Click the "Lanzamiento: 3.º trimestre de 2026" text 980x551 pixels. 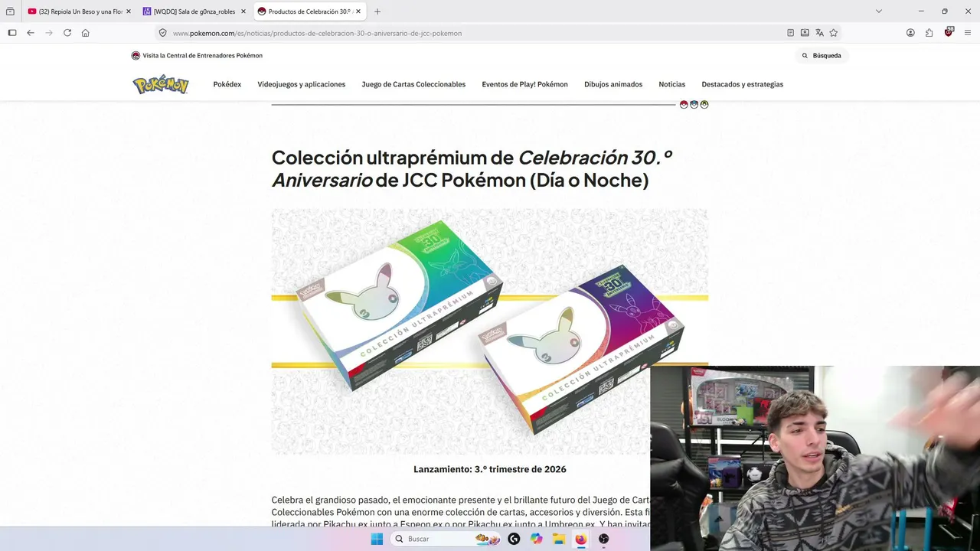point(490,469)
